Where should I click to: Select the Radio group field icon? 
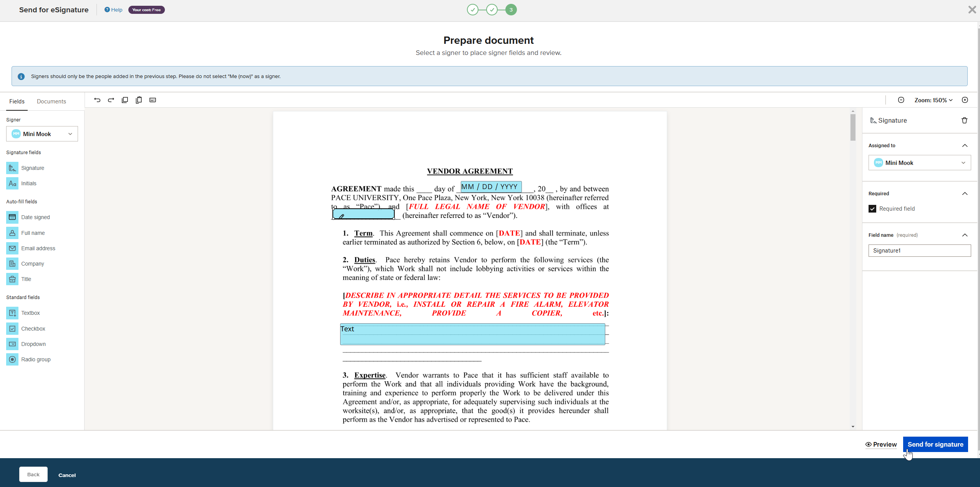coord(12,359)
